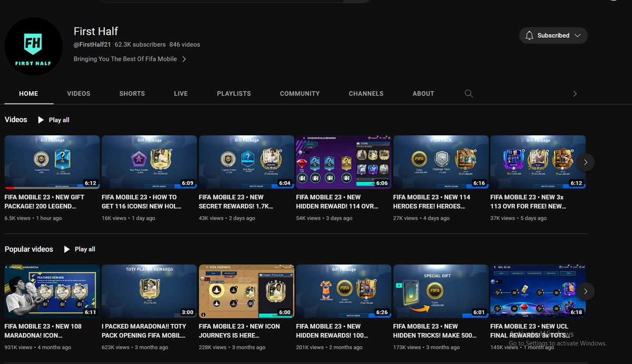The height and width of the screenshot is (364, 632).
Task: Click 'Play all' text in Videos section
Action: tap(59, 120)
